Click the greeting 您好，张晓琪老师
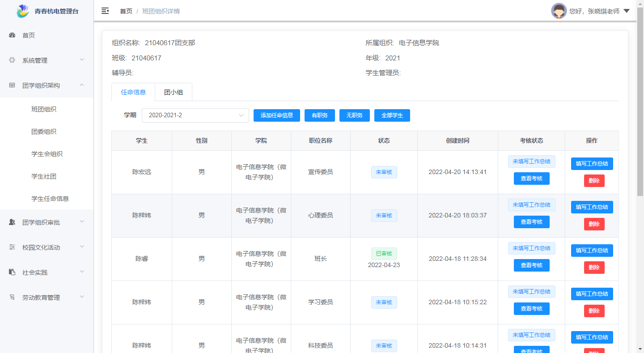 click(594, 11)
